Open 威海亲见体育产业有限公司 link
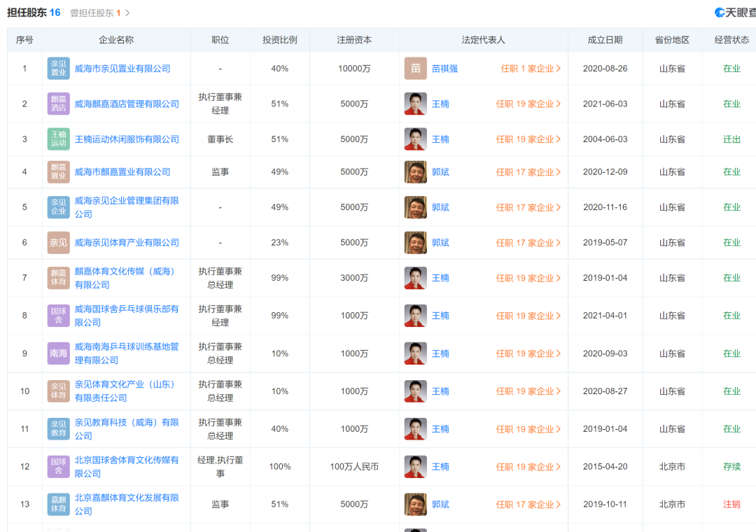The height and width of the screenshot is (532, 756). click(127, 243)
